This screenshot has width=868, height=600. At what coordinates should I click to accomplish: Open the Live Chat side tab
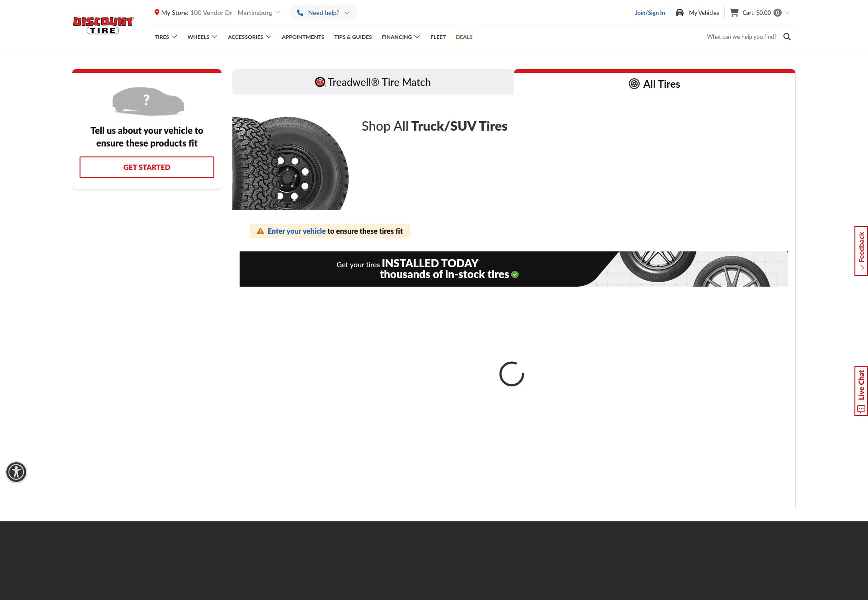[861, 391]
